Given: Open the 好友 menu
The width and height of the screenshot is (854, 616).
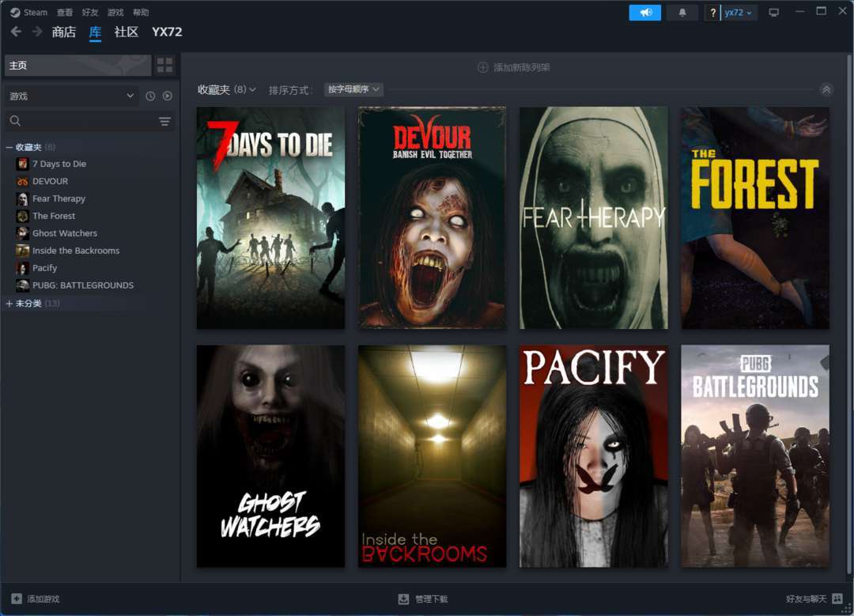Looking at the screenshot, I should click(x=90, y=13).
